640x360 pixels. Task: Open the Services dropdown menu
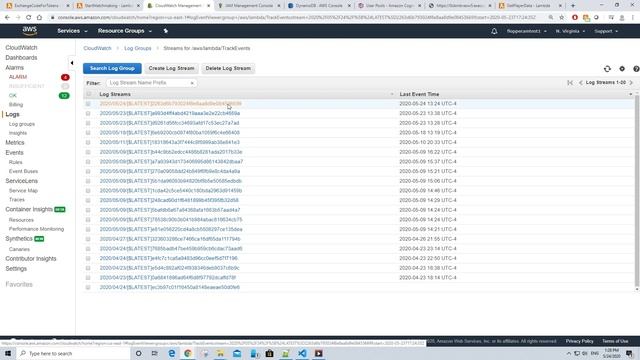[72, 31]
